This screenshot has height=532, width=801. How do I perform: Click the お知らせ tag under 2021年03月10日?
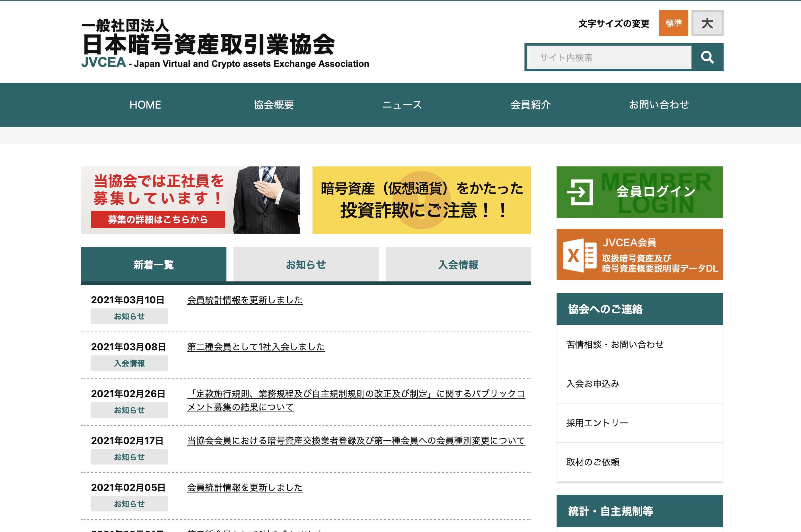tap(129, 316)
